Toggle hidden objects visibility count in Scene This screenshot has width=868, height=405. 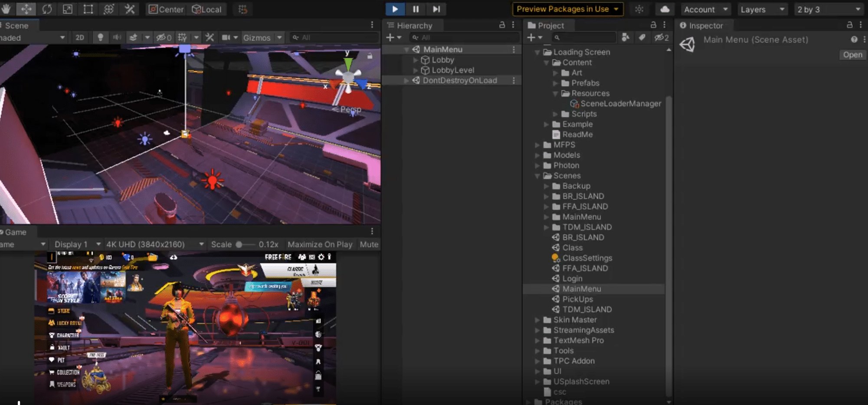(x=164, y=38)
